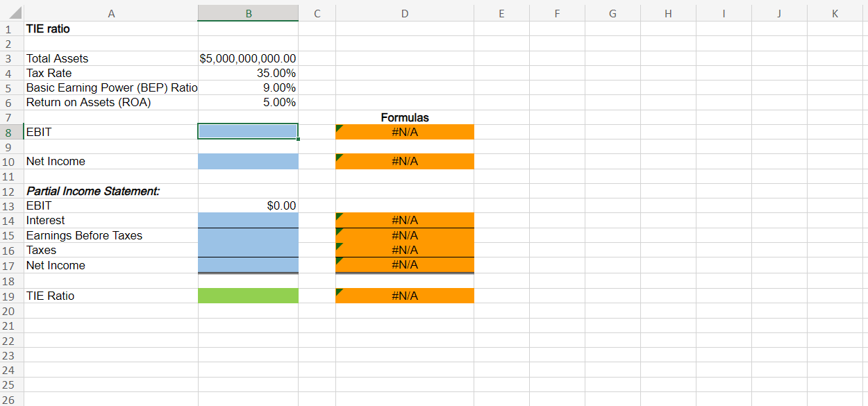Click error indicator on EBIT #N/A formula cell
The height and width of the screenshot is (406, 868).
pyautogui.click(x=340, y=127)
